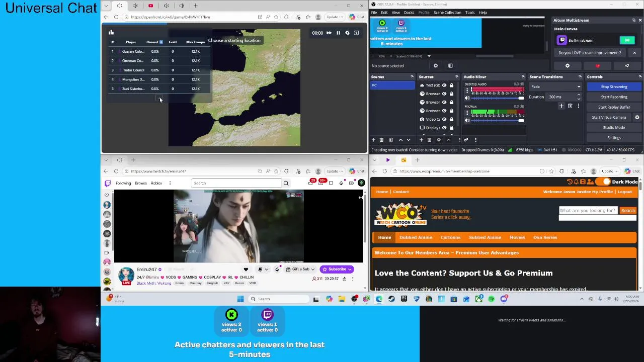Open tab list chevron in OpenFront browser window
Viewport: 644px width, 362px height.
pos(106,6)
